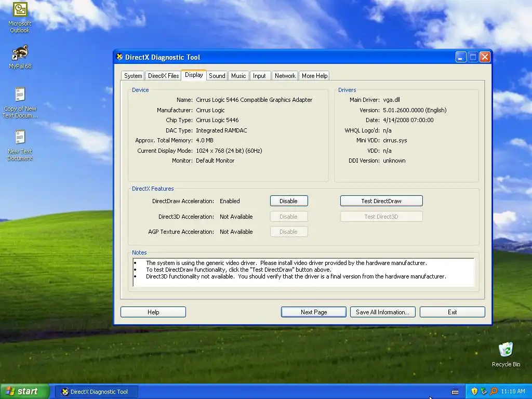532x399 pixels.
Task: Click the grayed Test Direct3D button
Action: point(381,217)
